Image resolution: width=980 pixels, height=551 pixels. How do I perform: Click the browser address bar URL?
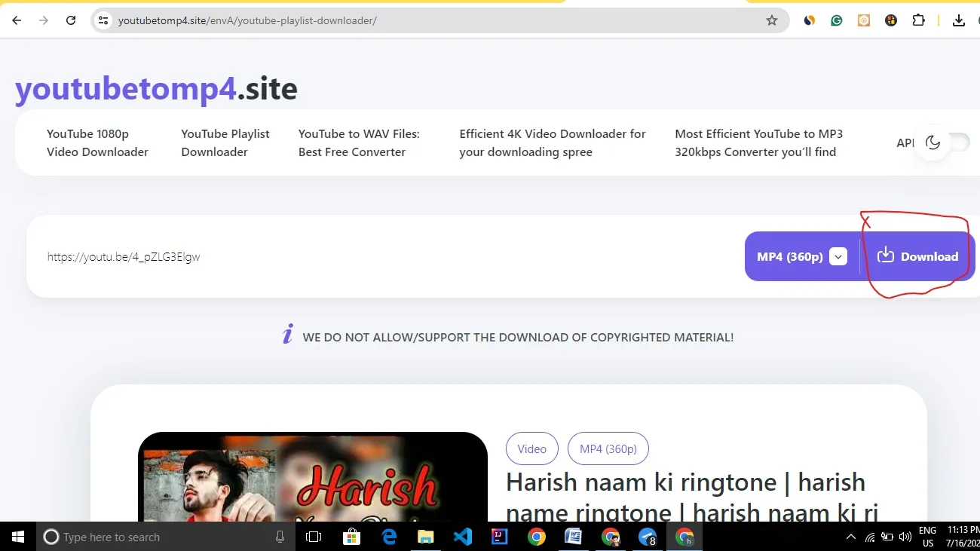247,20
